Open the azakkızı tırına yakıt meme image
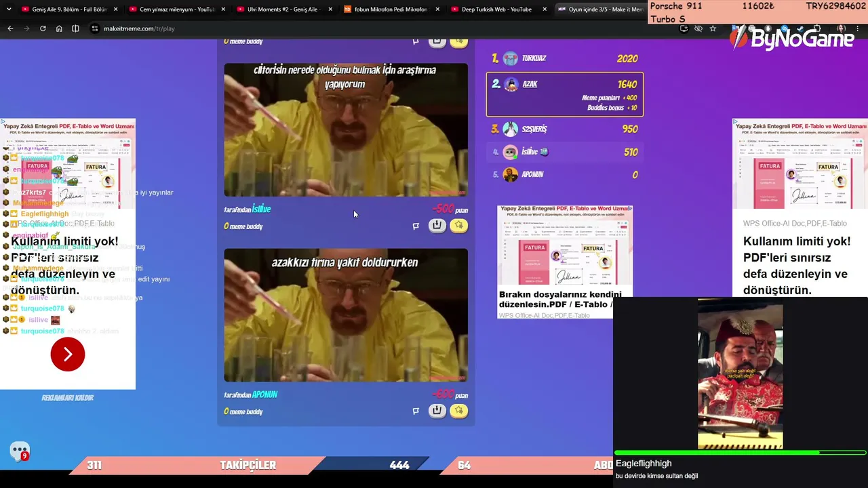Image resolution: width=868 pixels, height=488 pixels. click(x=346, y=315)
